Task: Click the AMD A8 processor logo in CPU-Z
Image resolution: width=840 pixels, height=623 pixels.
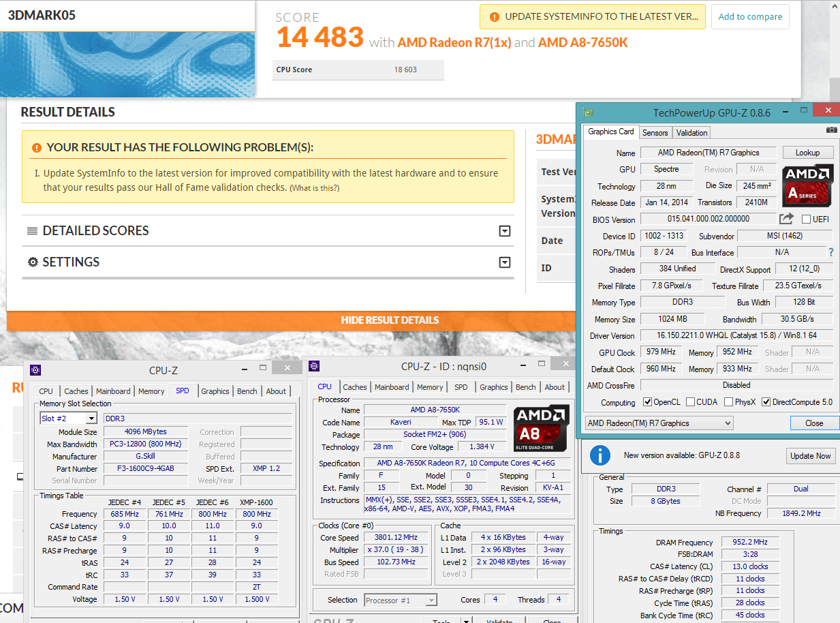Action: click(x=542, y=428)
